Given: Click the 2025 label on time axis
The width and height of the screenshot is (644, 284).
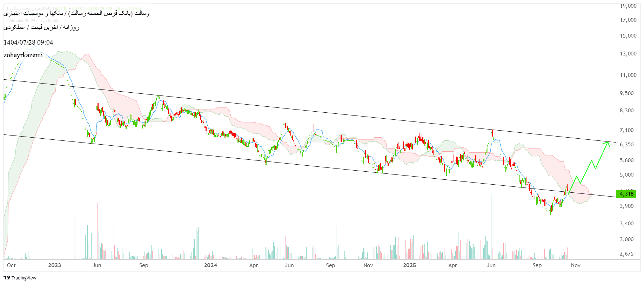Looking at the screenshot, I should (409, 265).
